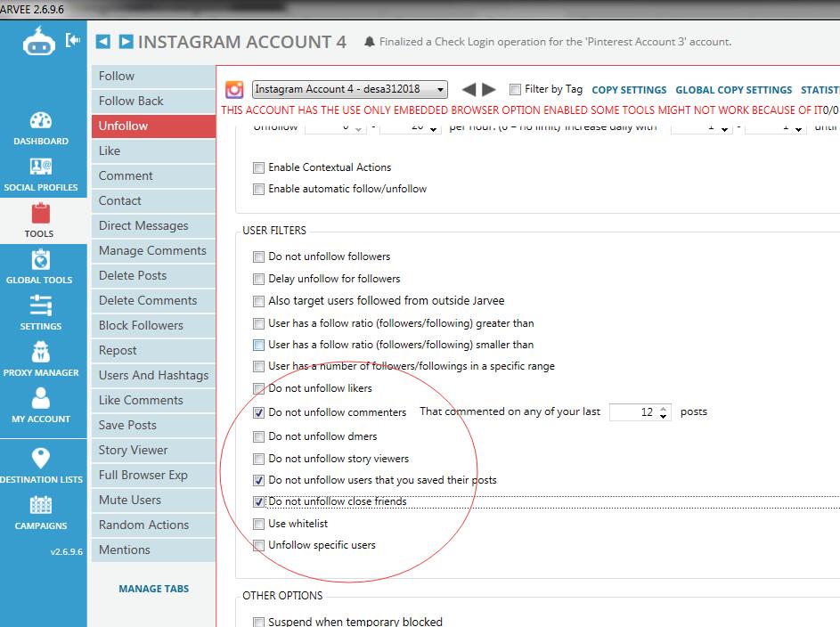Open the Story Viewer tab
This screenshot has height=627, width=840.
pyautogui.click(x=153, y=451)
